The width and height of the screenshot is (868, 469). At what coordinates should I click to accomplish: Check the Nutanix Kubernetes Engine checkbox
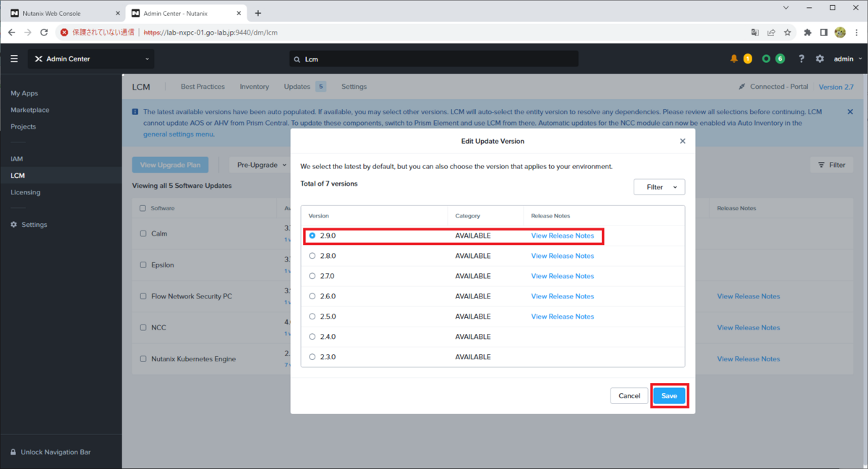click(x=143, y=359)
